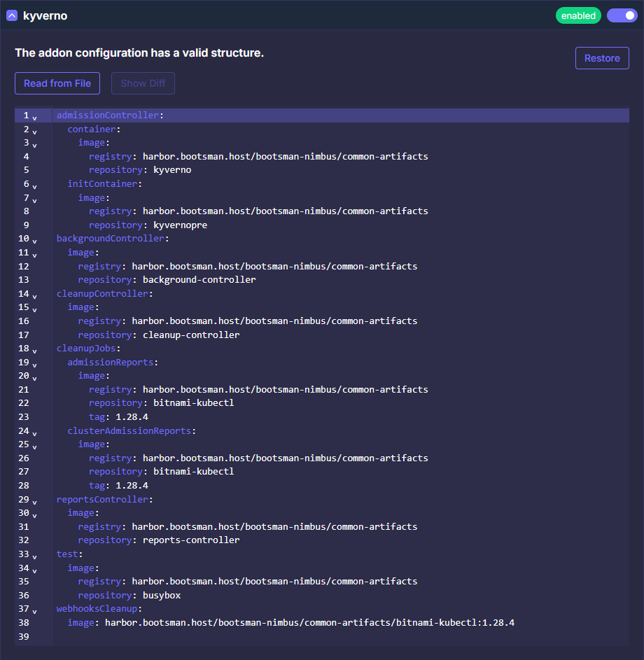Collapse webhooksCleanup fold arrow at line 37
This screenshot has height=660, width=644.
tap(35, 610)
